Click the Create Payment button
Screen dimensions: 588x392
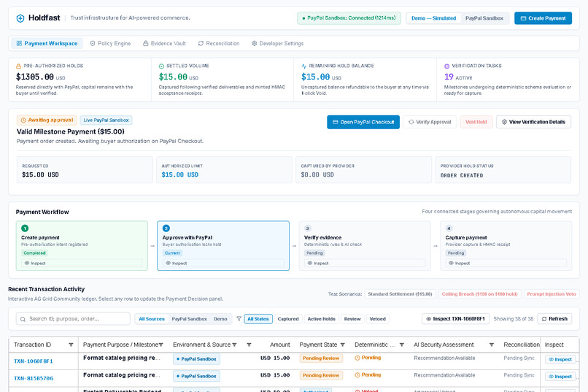pyautogui.click(x=543, y=18)
